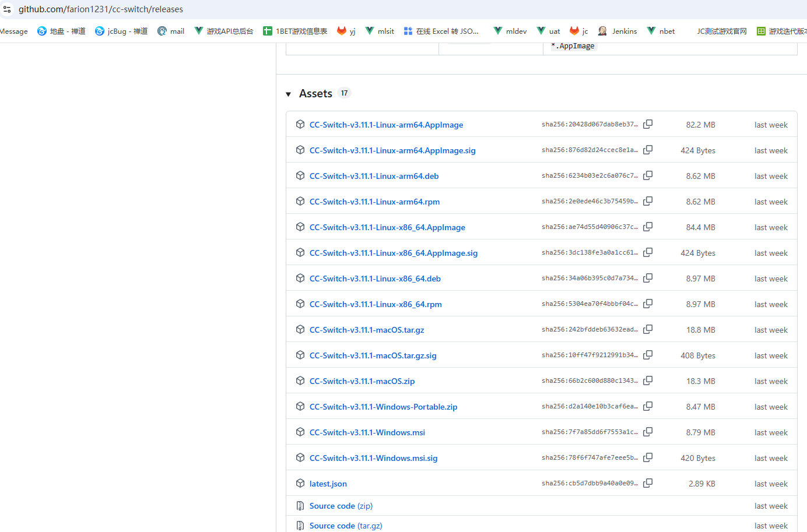The height and width of the screenshot is (532, 807).
Task: Copy SHA256 of latest.json
Action: click(648, 483)
